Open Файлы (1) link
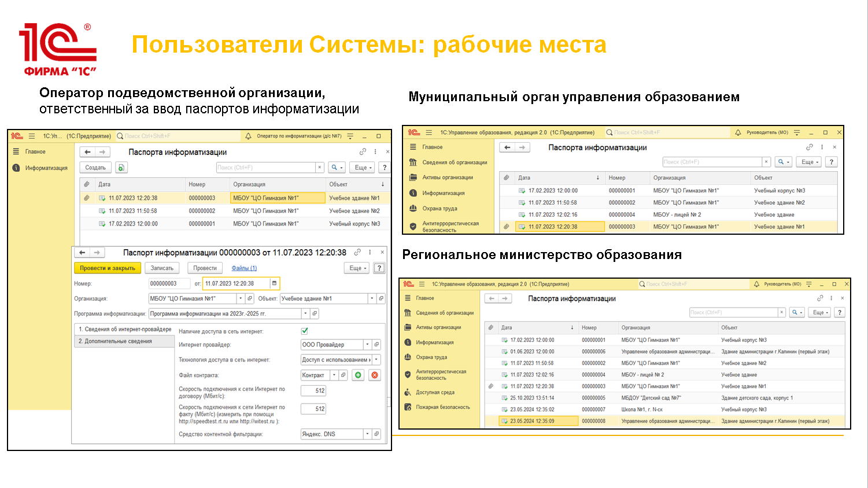 [x=244, y=268]
